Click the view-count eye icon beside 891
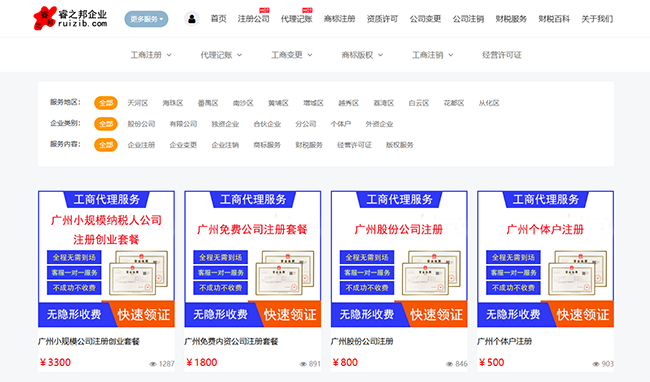This screenshot has height=382, width=650. 303,364
